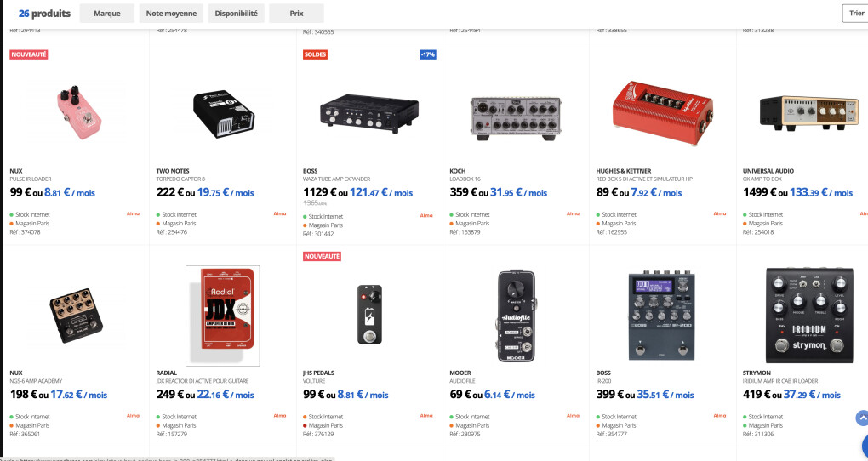The height and width of the screenshot is (461, 868).
Task: Expand the Prix filter
Action: 296,14
